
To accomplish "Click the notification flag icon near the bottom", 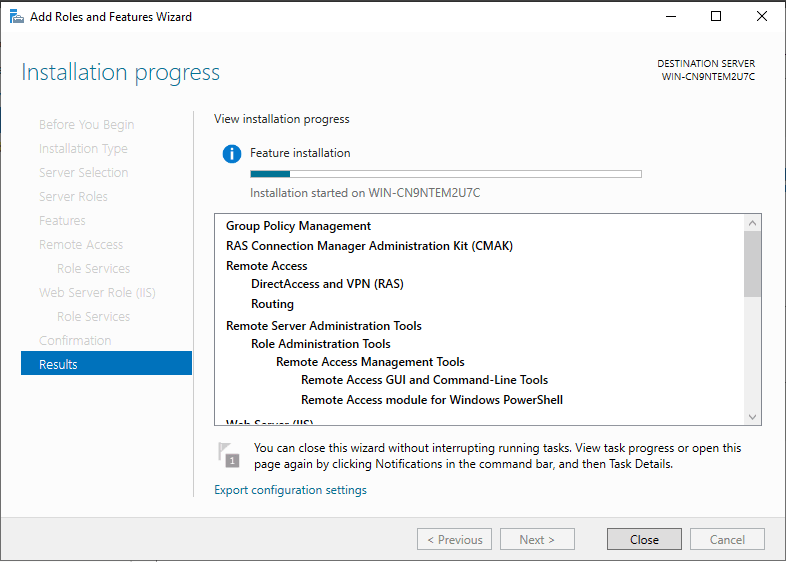I will click(229, 454).
